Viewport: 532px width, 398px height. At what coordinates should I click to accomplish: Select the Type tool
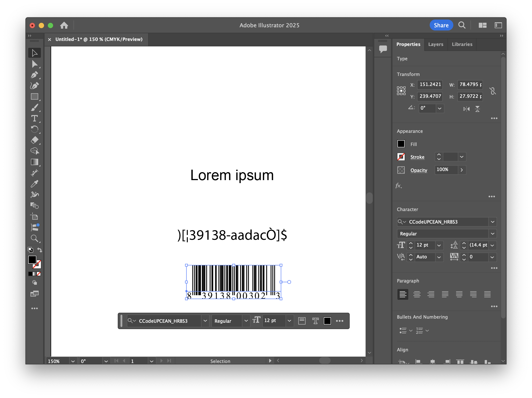click(x=34, y=118)
